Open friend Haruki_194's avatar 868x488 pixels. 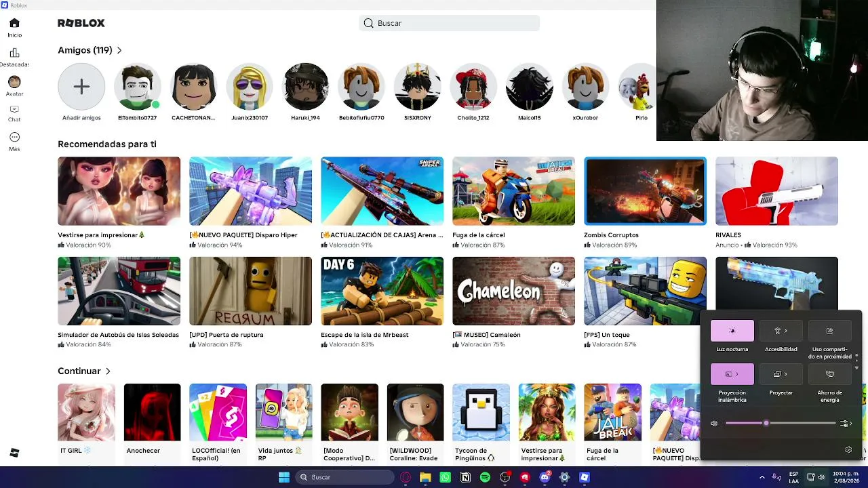pos(305,87)
